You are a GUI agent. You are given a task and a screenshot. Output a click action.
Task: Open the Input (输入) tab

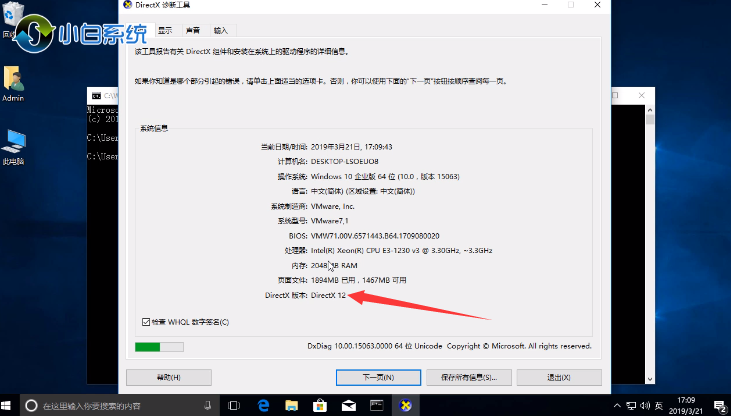point(221,30)
